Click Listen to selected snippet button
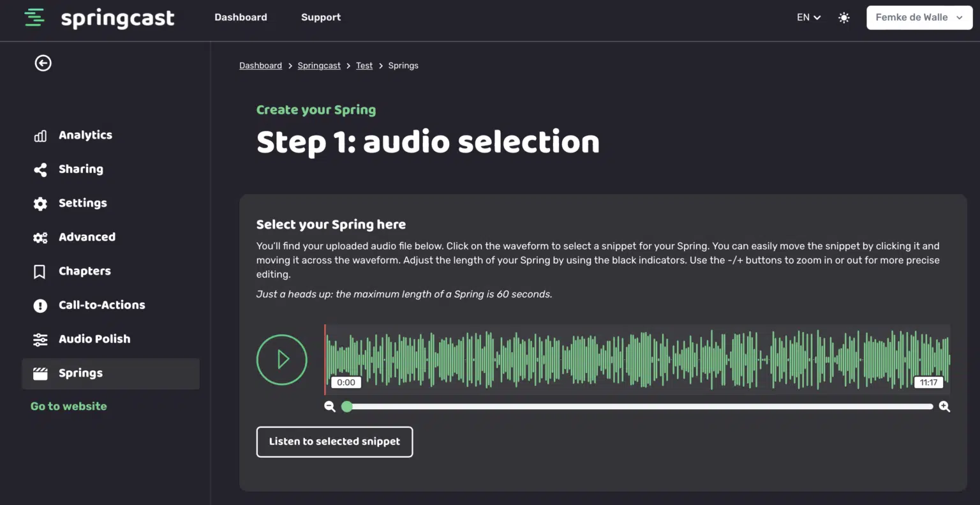 point(334,442)
